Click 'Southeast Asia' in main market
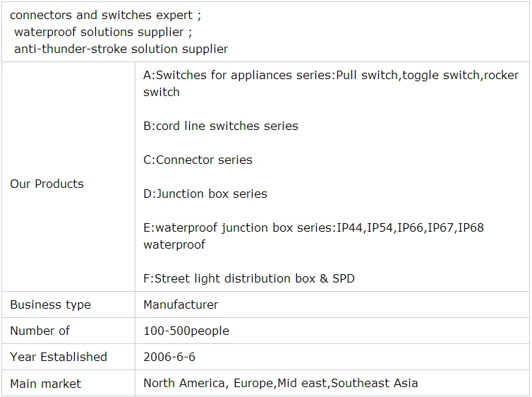Image resolution: width=532 pixels, height=397 pixels. pos(375,384)
